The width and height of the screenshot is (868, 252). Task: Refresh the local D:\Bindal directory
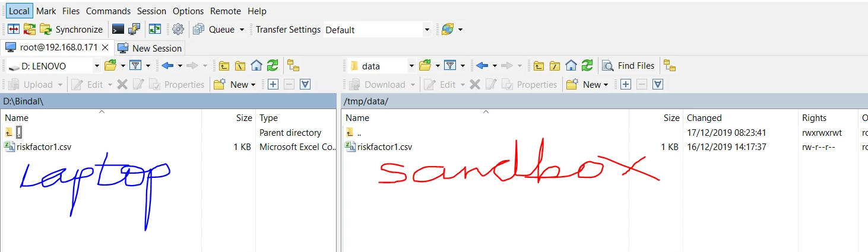click(273, 66)
